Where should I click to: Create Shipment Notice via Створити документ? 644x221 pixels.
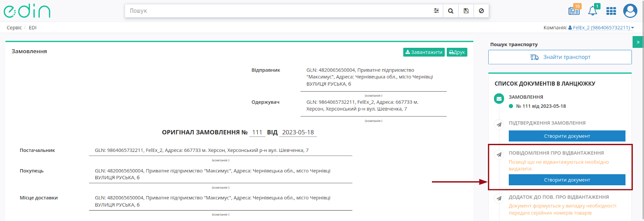(567, 180)
